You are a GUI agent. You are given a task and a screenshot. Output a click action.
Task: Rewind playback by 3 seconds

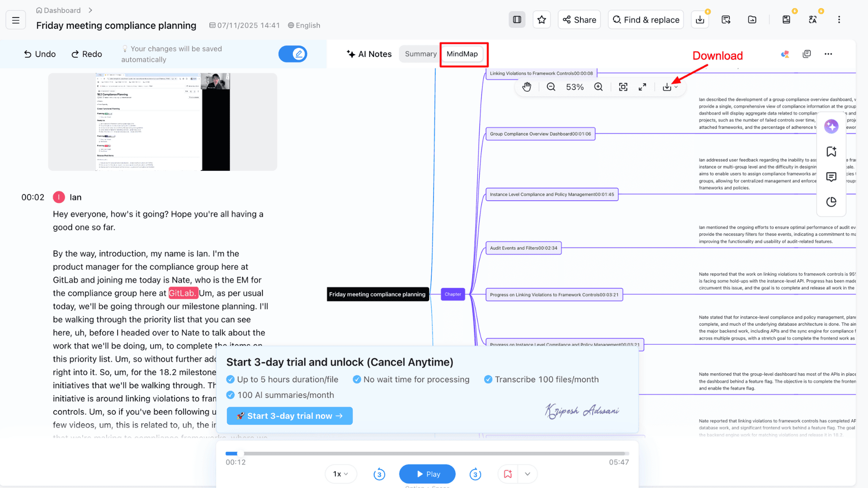(x=379, y=474)
